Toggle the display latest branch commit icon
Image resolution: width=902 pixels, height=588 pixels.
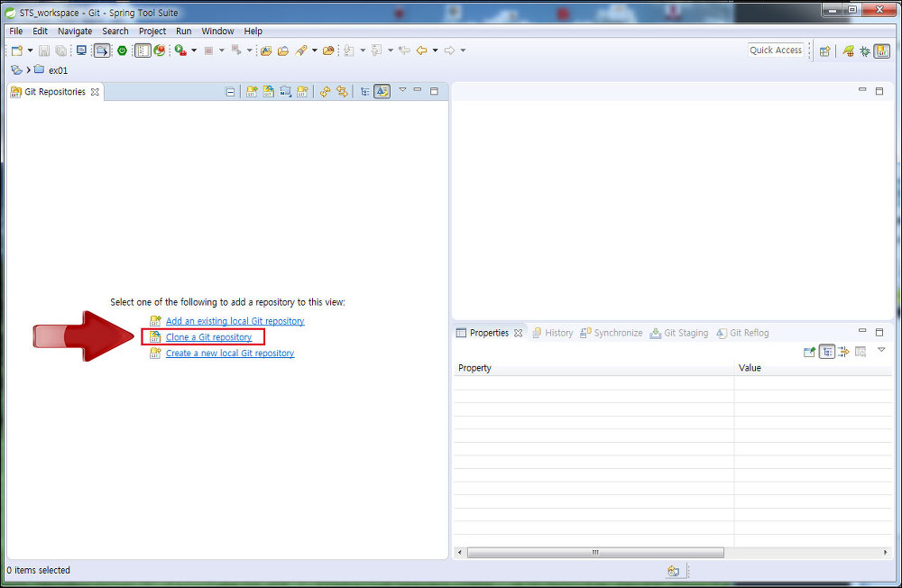tap(382, 91)
